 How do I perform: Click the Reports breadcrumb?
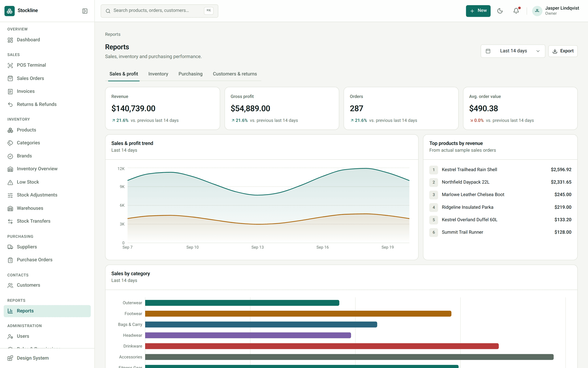pyautogui.click(x=113, y=35)
